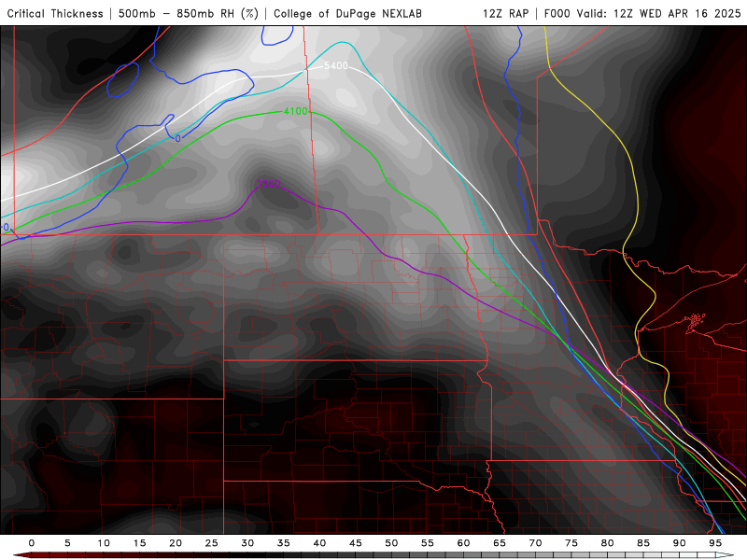Click the colorbar value 75
Image resolution: width=747 pixels, height=560 pixels.
(571, 543)
